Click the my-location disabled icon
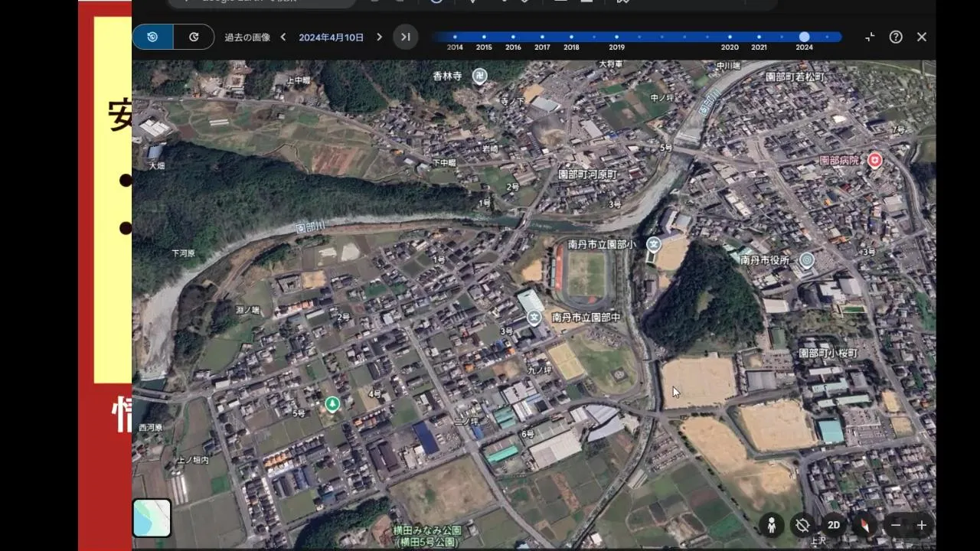The width and height of the screenshot is (980, 551). point(802,525)
